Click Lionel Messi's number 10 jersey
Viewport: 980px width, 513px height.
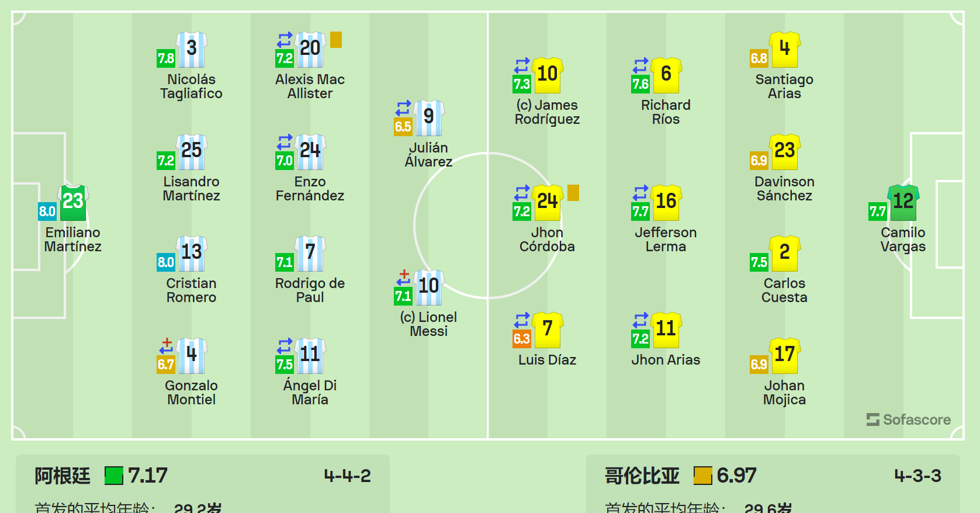point(428,287)
